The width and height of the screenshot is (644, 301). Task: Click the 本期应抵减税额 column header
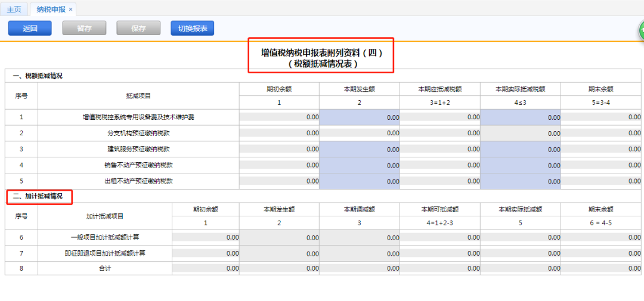click(x=440, y=89)
